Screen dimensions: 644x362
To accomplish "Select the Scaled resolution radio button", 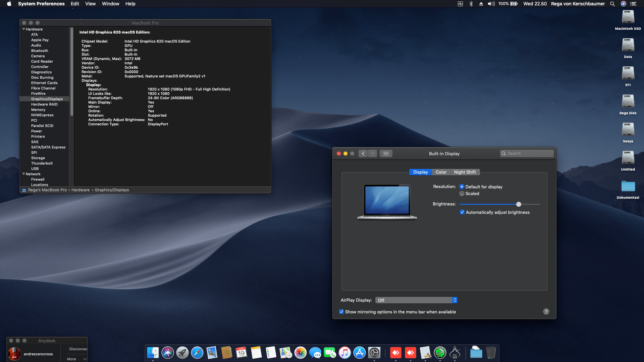I will [x=462, y=193].
